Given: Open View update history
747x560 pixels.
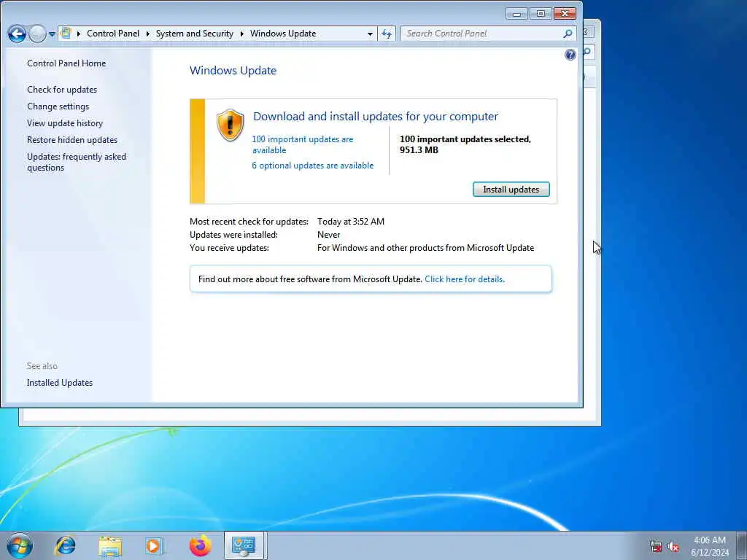Looking at the screenshot, I should pyautogui.click(x=65, y=122).
